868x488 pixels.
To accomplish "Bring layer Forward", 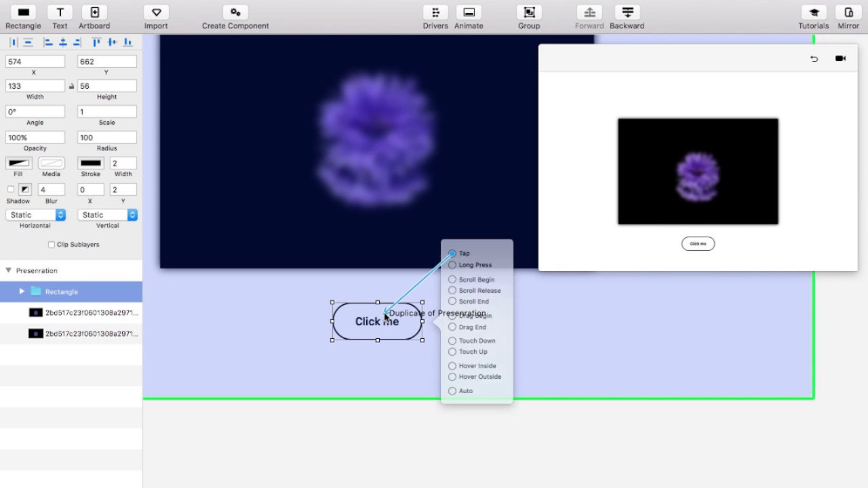I will (589, 12).
